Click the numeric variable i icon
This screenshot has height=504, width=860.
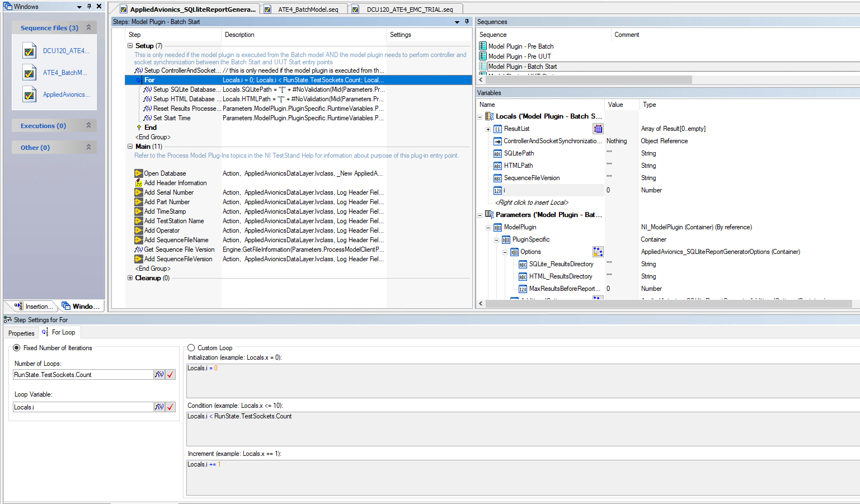497,191
